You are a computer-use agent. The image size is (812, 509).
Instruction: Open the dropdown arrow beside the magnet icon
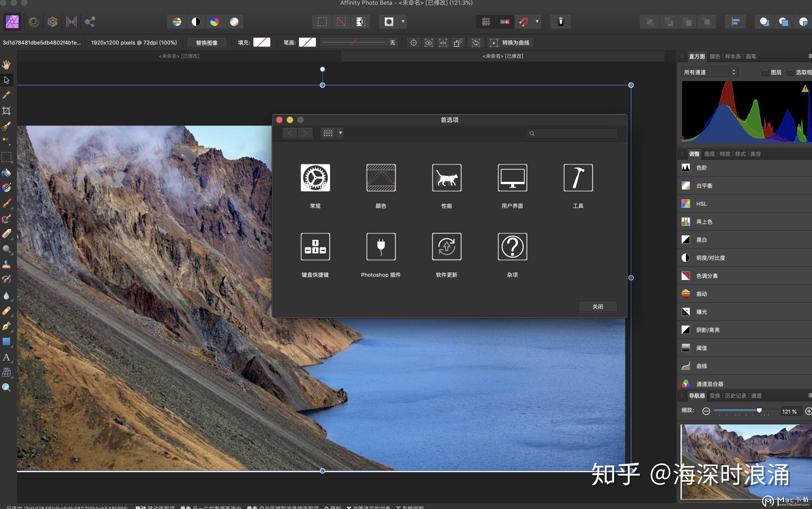click(x=537, y=21)
